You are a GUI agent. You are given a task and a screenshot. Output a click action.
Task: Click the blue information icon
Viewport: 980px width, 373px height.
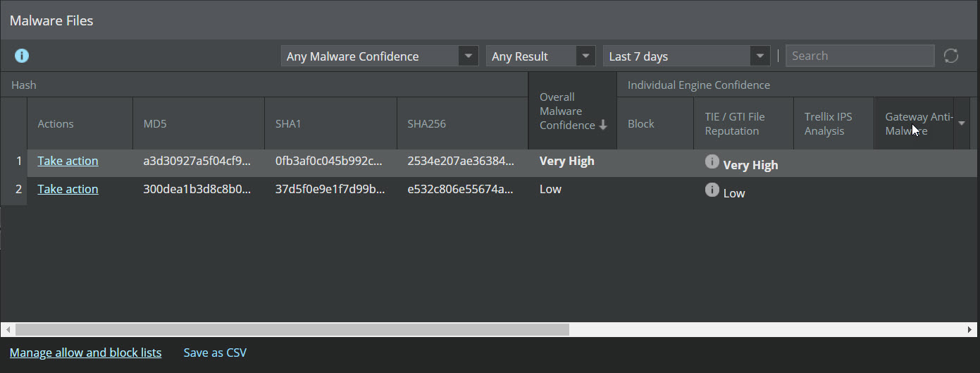22,56
